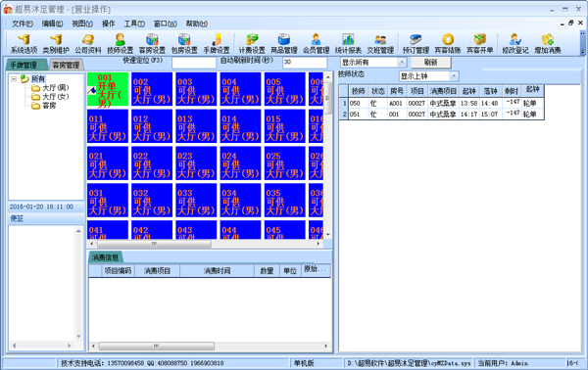Select hand card tile 023
Screen dimensions: 588x370
(x=196, y=163)
